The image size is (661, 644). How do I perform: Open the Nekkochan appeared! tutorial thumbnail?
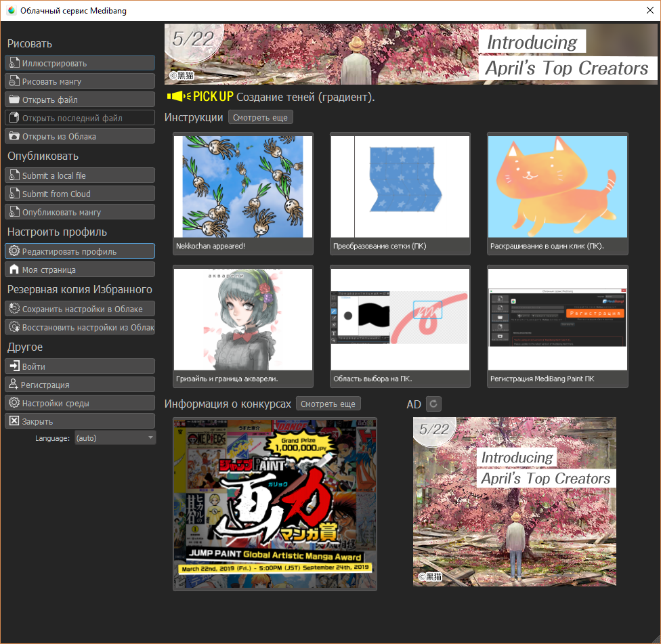tap(243, 187)
